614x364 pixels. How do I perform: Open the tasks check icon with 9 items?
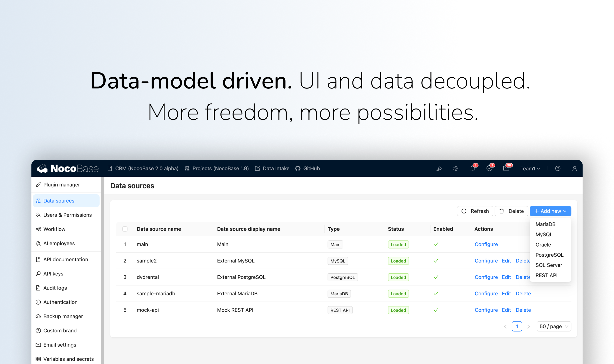coord(490,168)
